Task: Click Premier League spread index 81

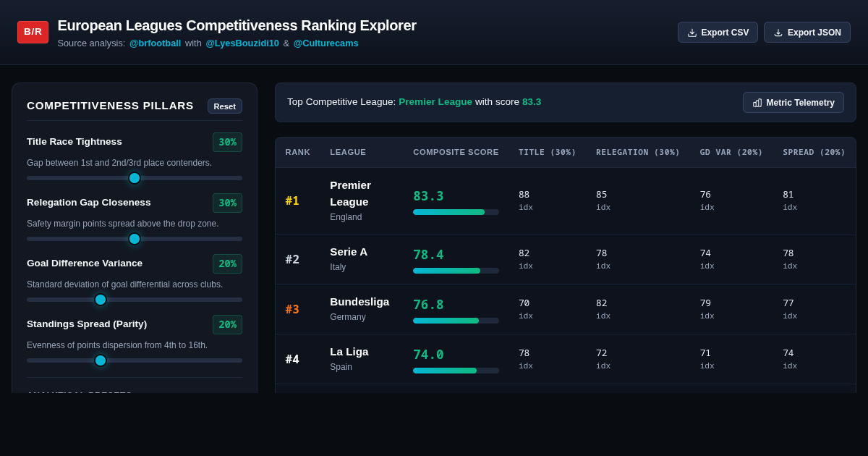Action: (x=788, y=195)
